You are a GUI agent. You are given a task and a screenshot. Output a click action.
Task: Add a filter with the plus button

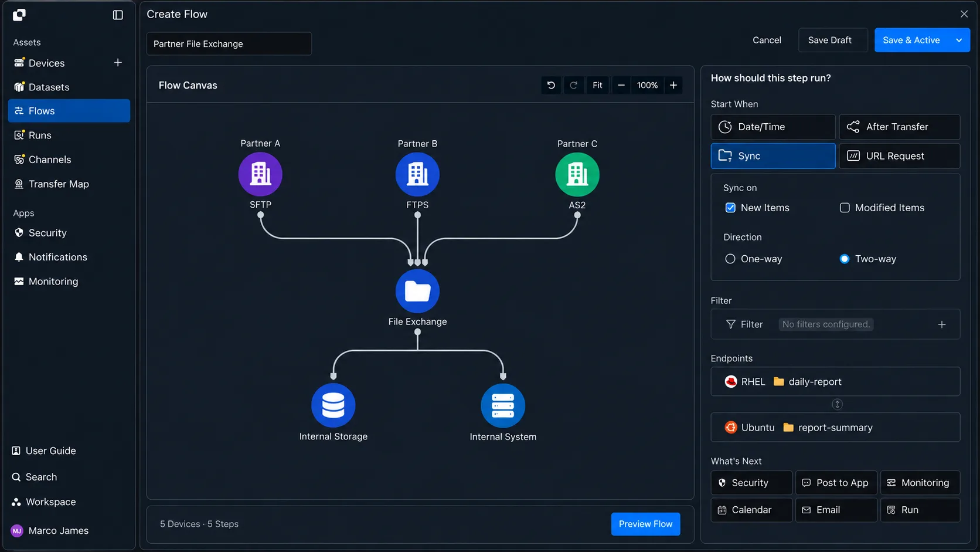click(x=942, y=324)
